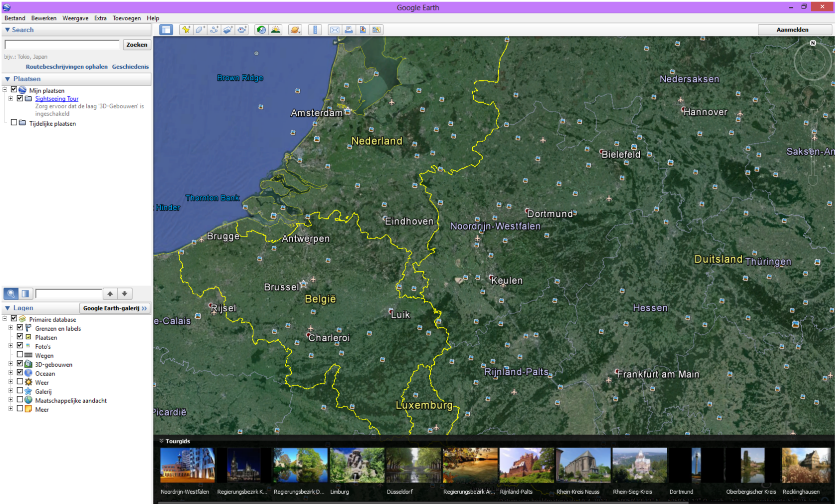835x504 pixels.
Task: Click the 3D-gebouwen layer icon
Action: coord(28,364)
